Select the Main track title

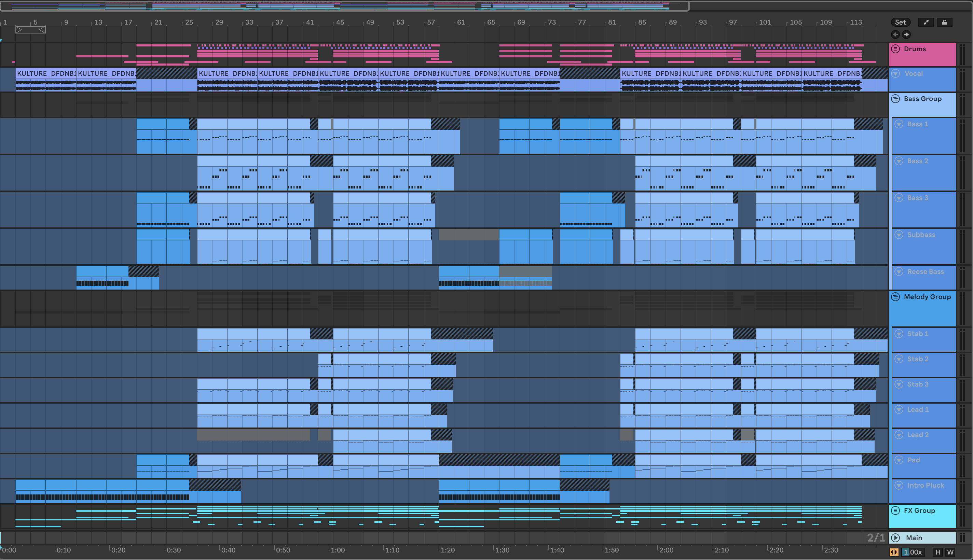click(x=914, y=538)
